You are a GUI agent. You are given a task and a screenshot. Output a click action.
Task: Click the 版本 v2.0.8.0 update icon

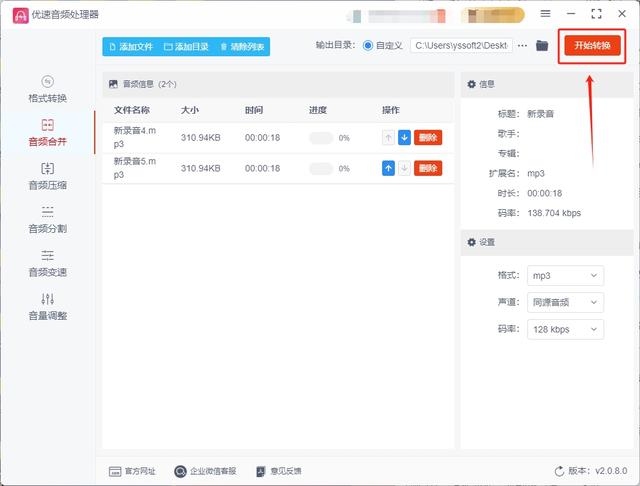[x=559, y=471]
